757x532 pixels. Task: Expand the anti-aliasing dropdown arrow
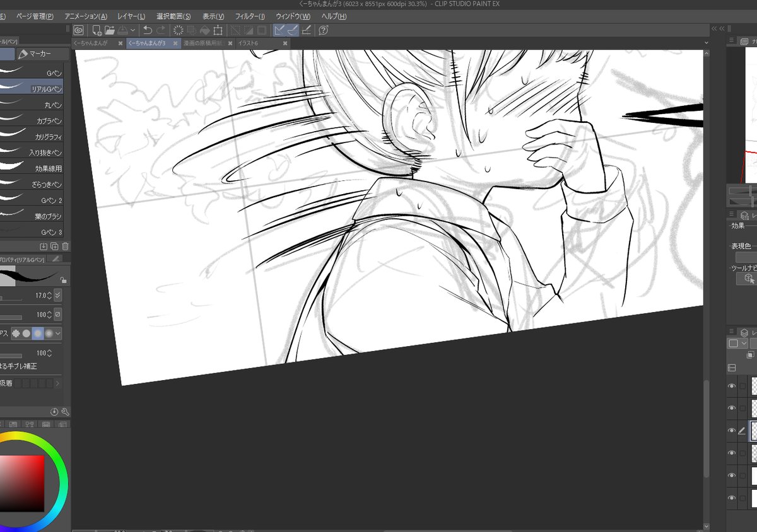[59, 333]
